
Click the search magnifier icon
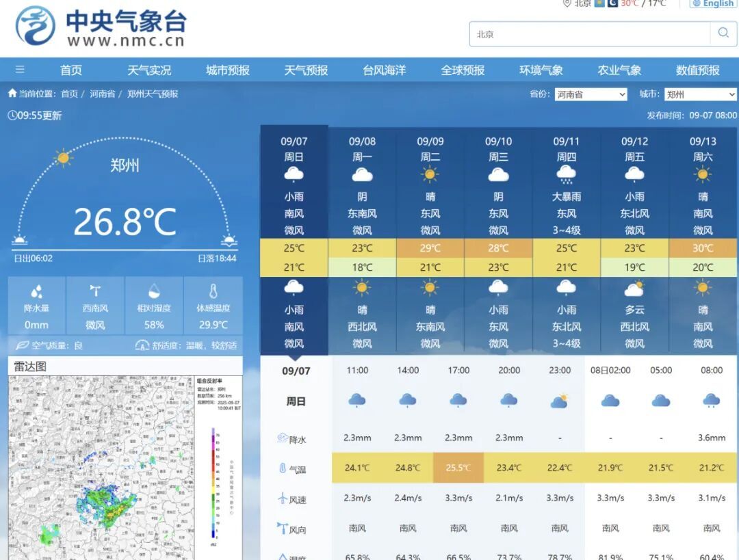click(723, 32)
